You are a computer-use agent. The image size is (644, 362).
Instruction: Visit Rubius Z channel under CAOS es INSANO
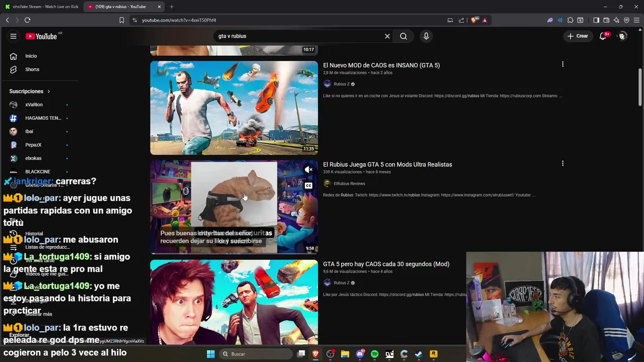tap(342, 84)
